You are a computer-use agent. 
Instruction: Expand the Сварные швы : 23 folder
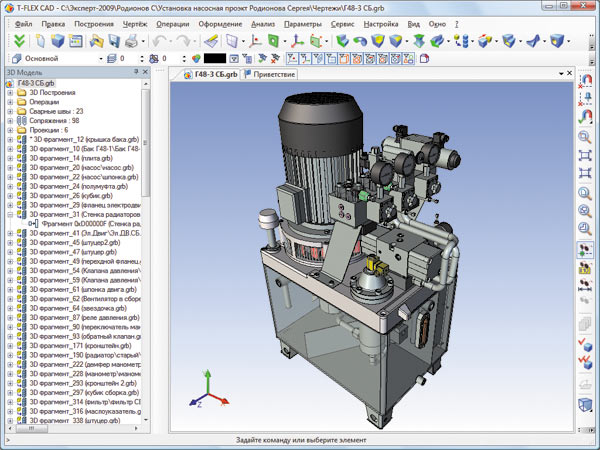click(10, 111)
